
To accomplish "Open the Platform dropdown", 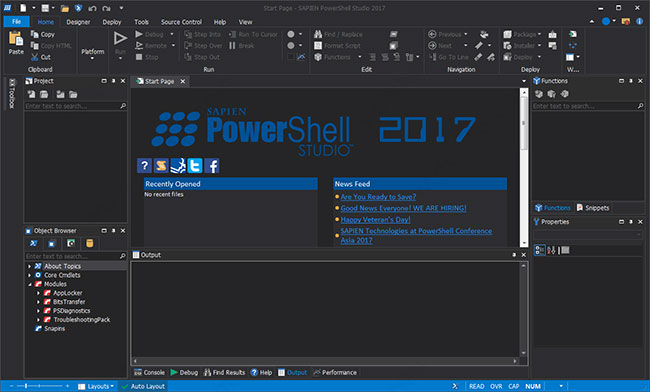I will 92,53.
